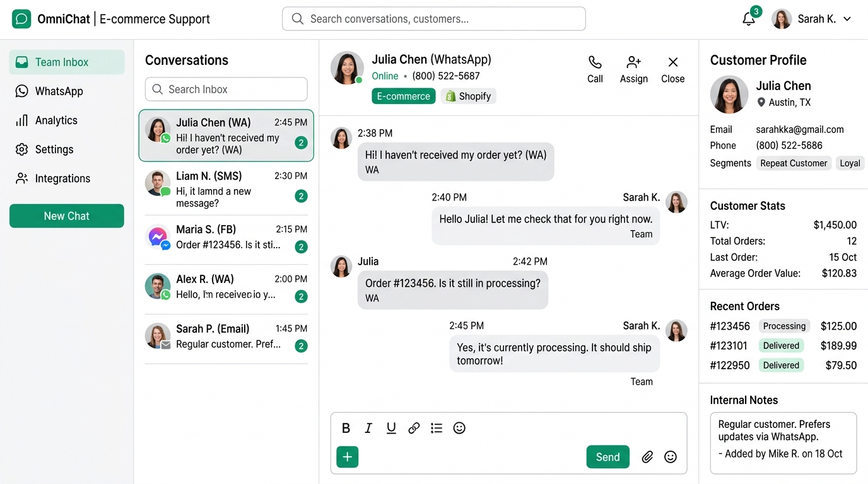The width and height of the screenshot is (868, 484).
Task: Click the email sarahkka@gmail.com
Action: [800, 130]
